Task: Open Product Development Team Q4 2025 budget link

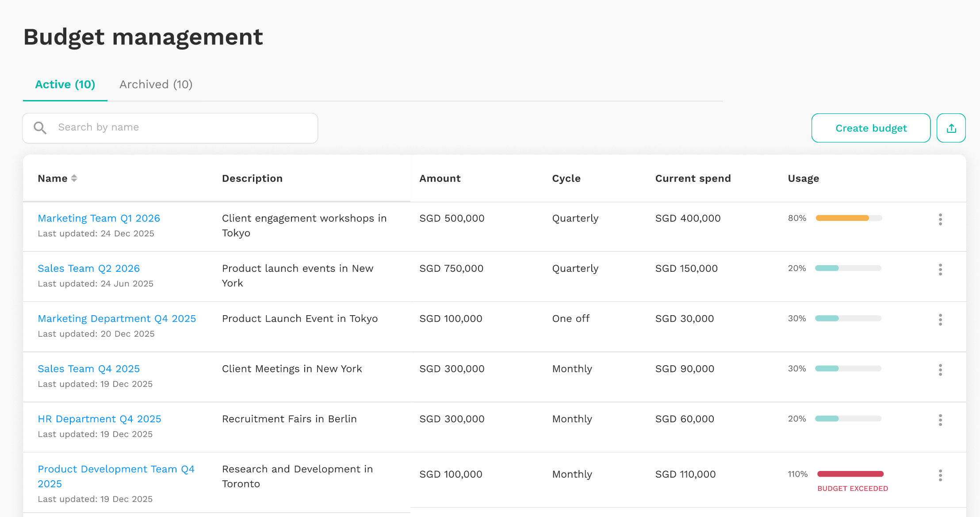Action: (116, 476)
